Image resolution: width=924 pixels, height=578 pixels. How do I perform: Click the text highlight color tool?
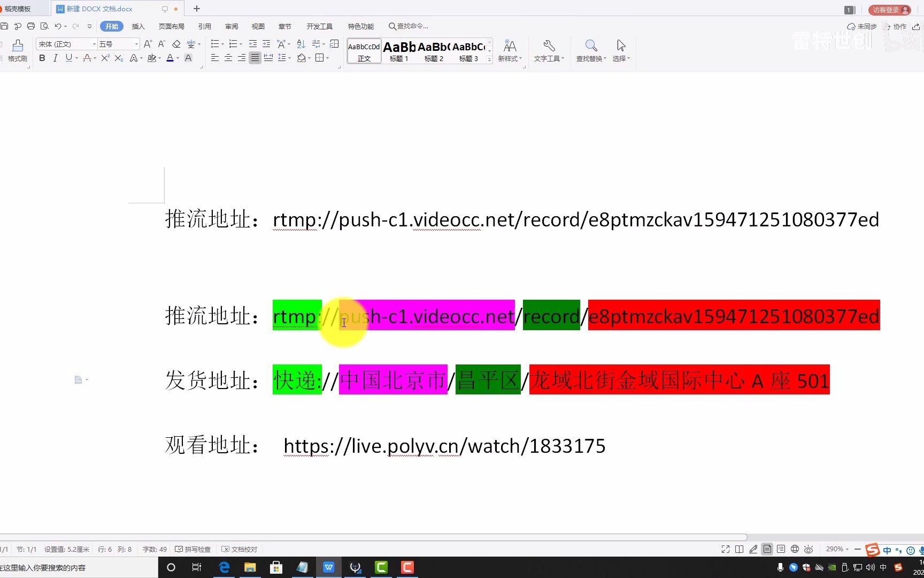pos(152,58)
